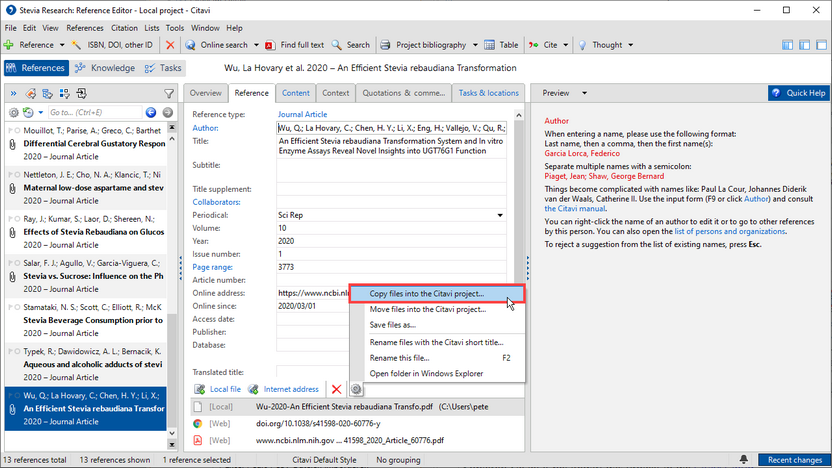The width and height of the screenshot is (832, 468).
Task: Click the Online search globe icon
Action: (190, 45)
